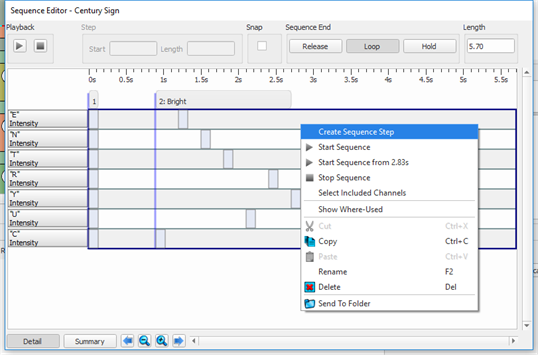The image size is (538, 360).
Task: Click horizontal scrollbar left arrow
Action: 194,341
